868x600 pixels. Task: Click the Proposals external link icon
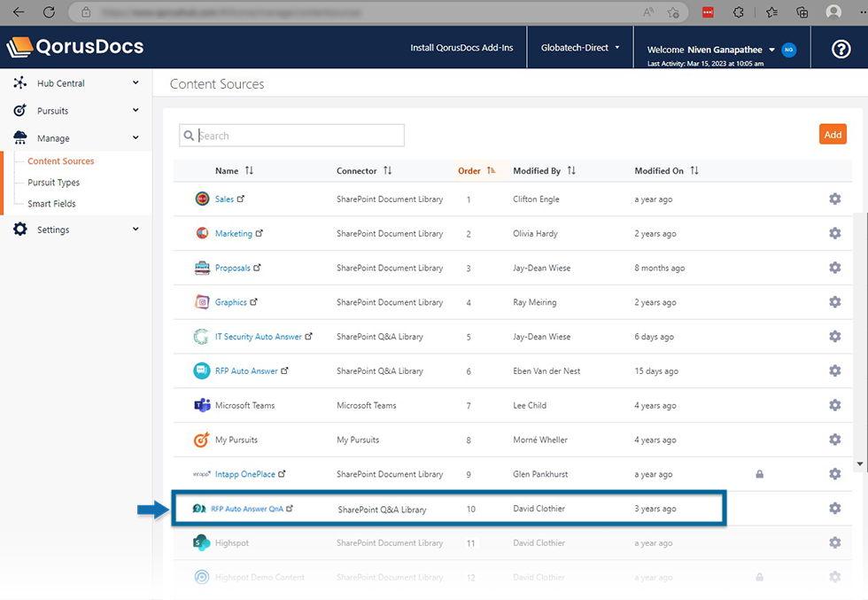(x=257, y=267)
